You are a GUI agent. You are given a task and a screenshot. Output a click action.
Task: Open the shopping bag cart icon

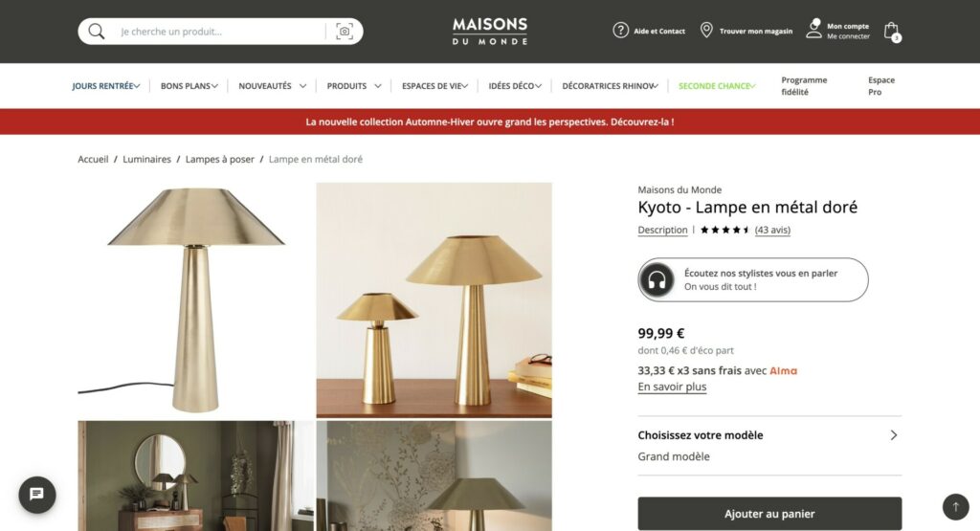pos(892,32)
